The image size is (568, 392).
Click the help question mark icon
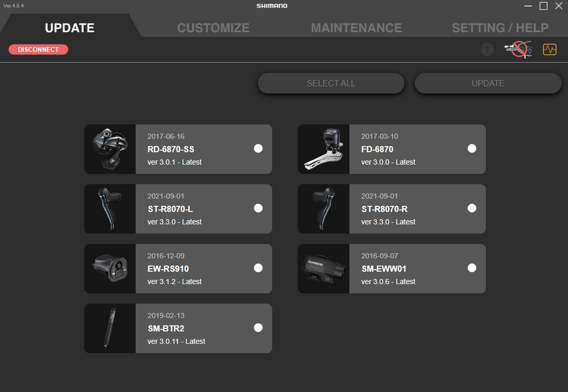pyautogui.click(x=487, y=49)
